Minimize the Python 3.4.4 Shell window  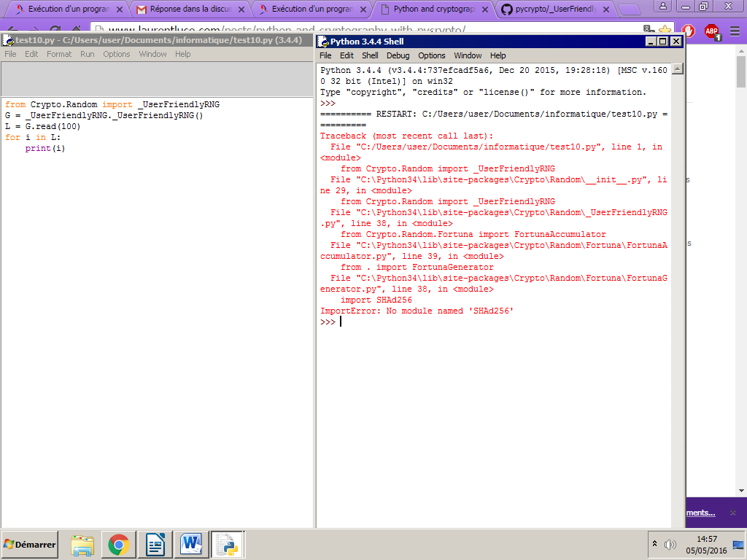pos(651,42)
